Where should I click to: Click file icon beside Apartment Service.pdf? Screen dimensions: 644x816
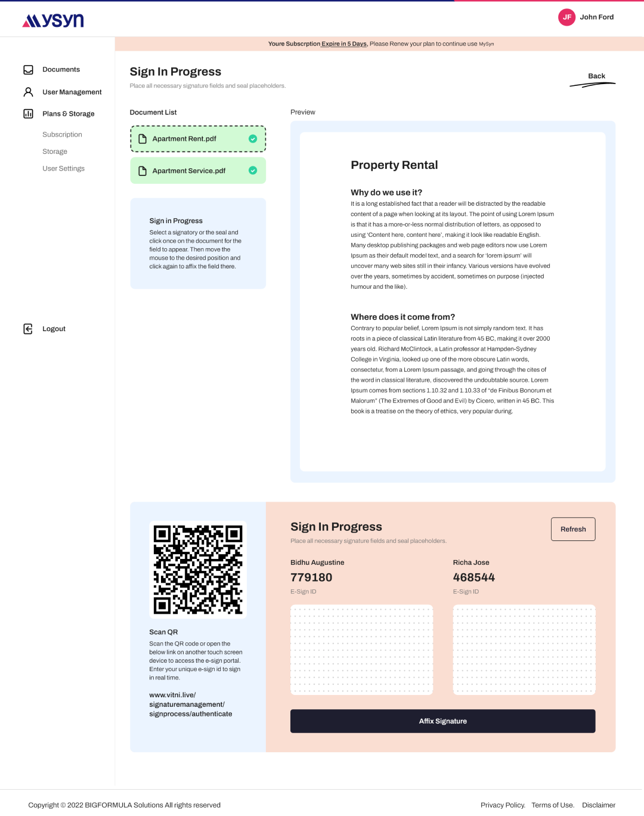[x=143, y=171]
